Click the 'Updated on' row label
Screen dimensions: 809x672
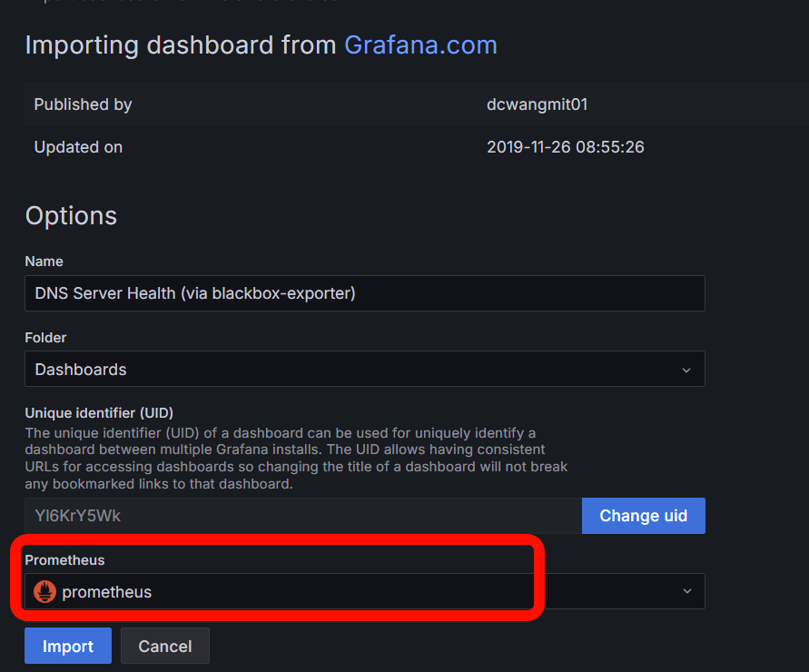click(x=78, y=147)
